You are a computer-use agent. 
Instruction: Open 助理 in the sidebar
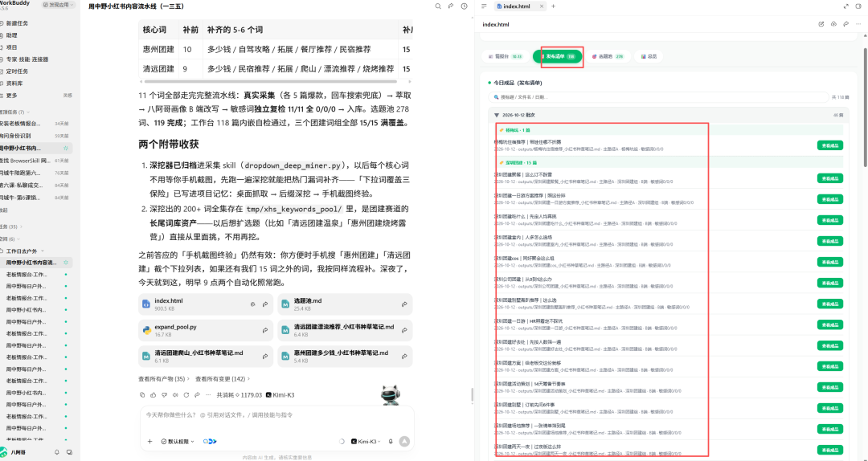pyautogui.click(x=11, y=35)
